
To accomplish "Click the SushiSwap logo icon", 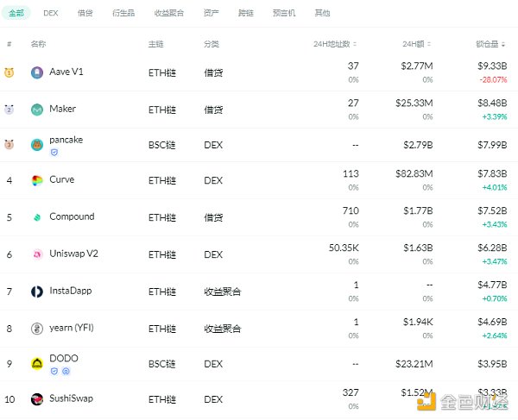I will pyautogui.click(x=37, y=399).
